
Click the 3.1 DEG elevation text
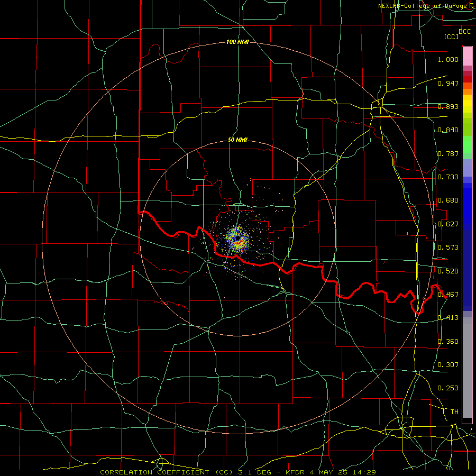click(x=254, y=472)
